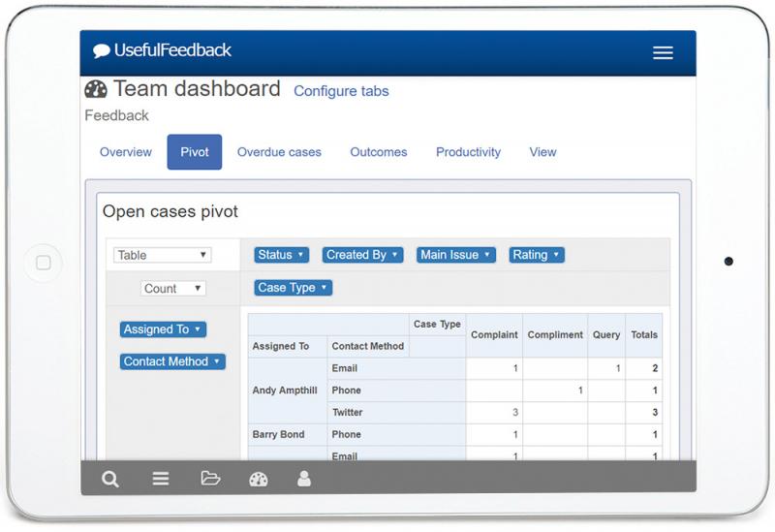
Task: Open the Overdue cases tab
Action: pyautogui.click(x=279, y=152)
